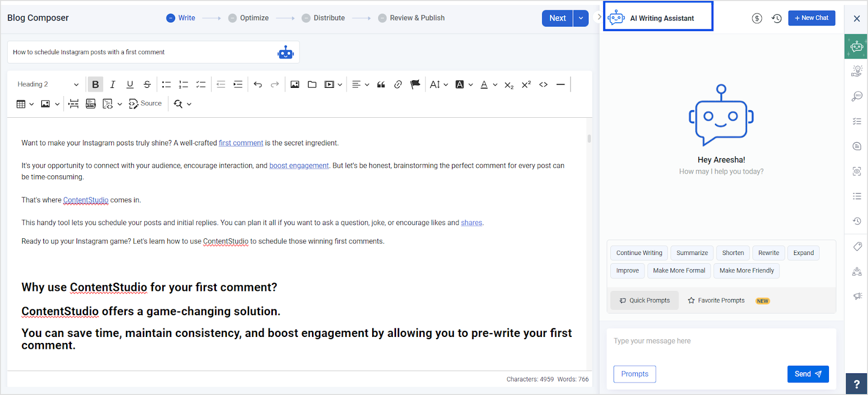The height and width of the screenshot is (395, 868).
Task: Insert an image from the toolbar
Action: point(295,84)
